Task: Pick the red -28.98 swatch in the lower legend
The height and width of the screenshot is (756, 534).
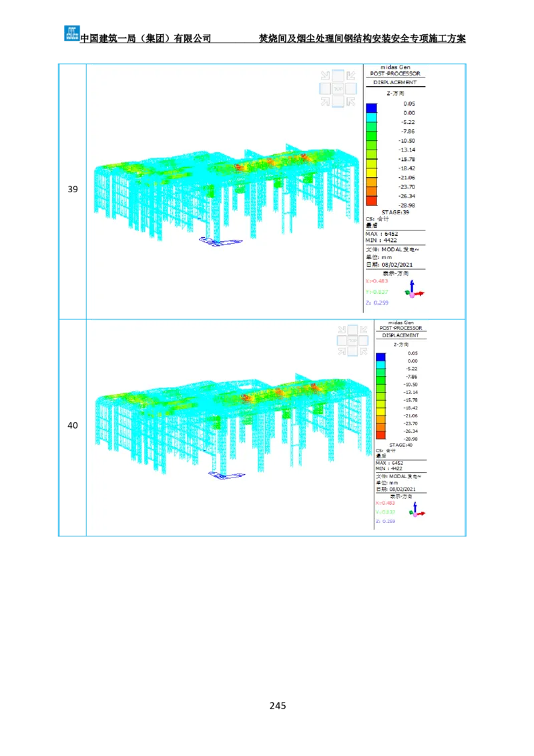Action: coord(380,435)
